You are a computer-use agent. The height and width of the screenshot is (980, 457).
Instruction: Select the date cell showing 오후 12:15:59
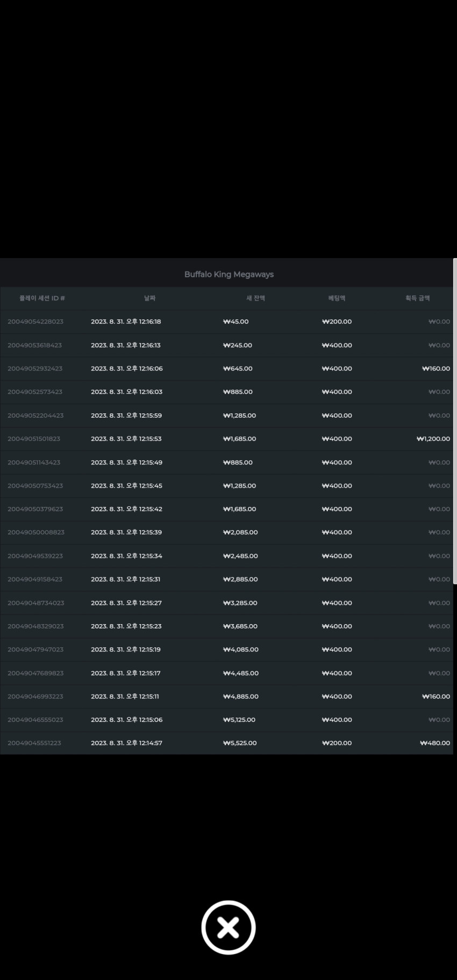(x=126, y=416)
